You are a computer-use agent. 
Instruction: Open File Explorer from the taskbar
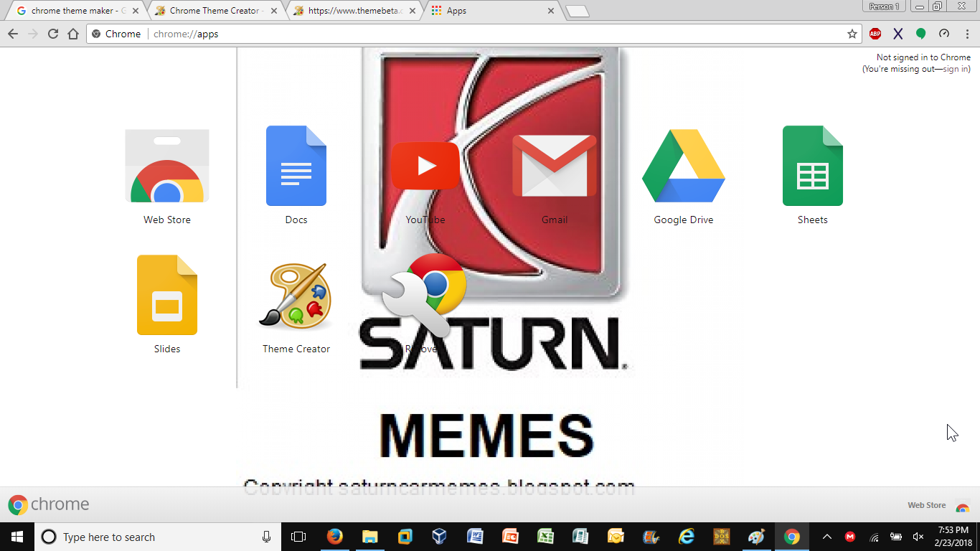(x=369, y=537)
